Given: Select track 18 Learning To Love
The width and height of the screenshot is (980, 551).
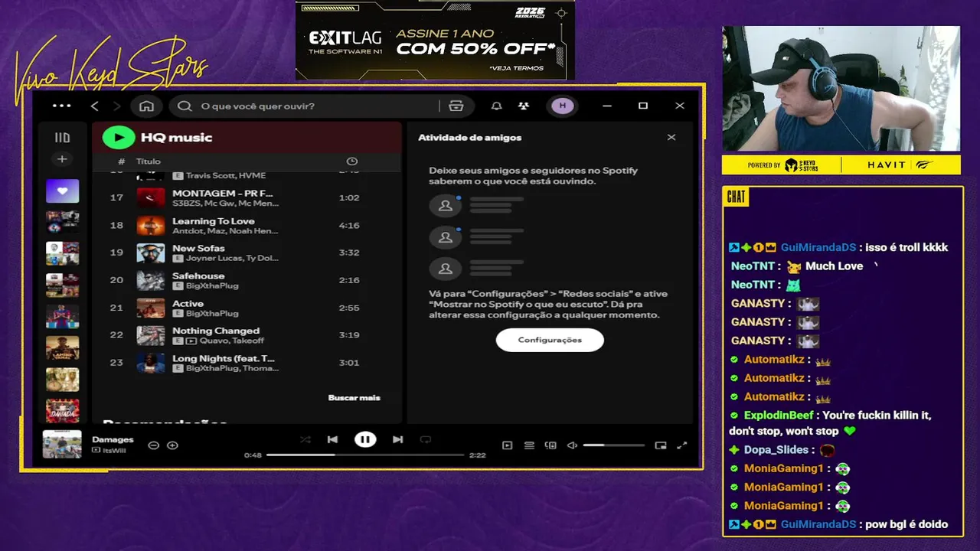Looking at the screenshot, I should tap(247, 225).
